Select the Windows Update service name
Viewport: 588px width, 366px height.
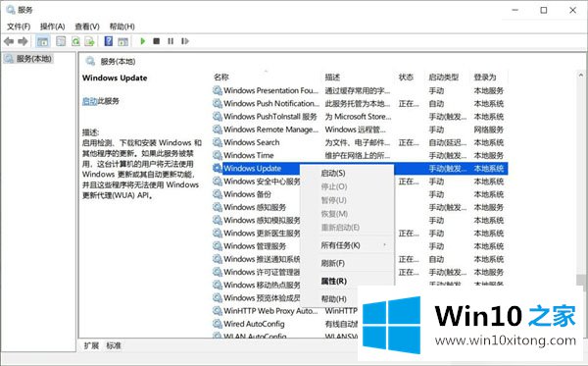pyautogui.click(x=253, y=169)
